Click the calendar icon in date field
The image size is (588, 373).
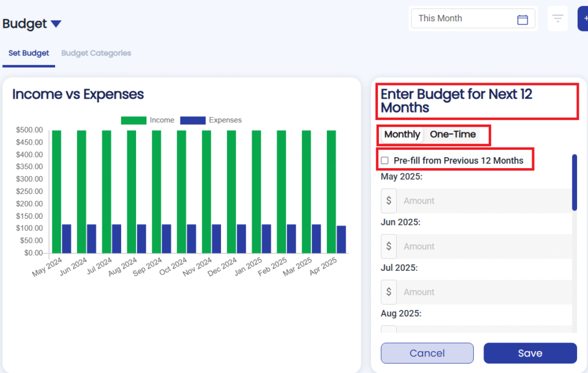coord(523,19)
